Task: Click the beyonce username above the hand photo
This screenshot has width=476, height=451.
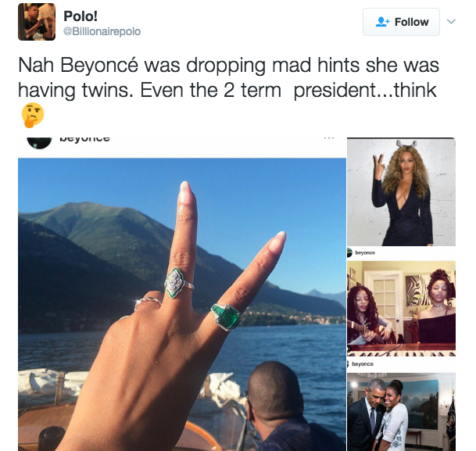Action: point(84,138)
